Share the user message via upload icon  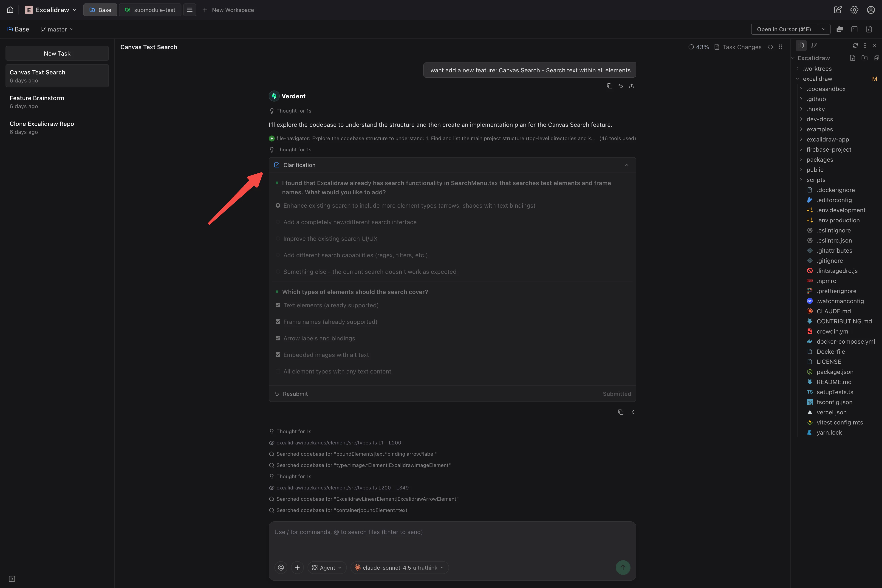pyautogui.click(x=631, y=86)
